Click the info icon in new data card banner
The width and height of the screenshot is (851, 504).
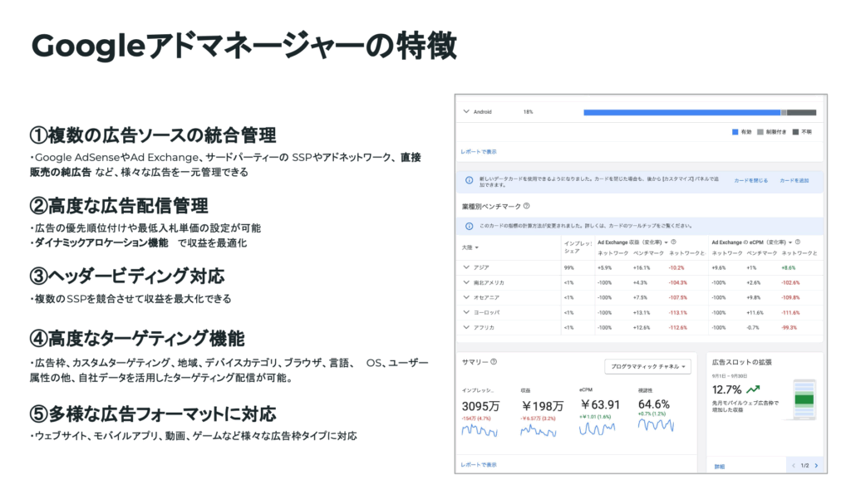pos(470,180)
